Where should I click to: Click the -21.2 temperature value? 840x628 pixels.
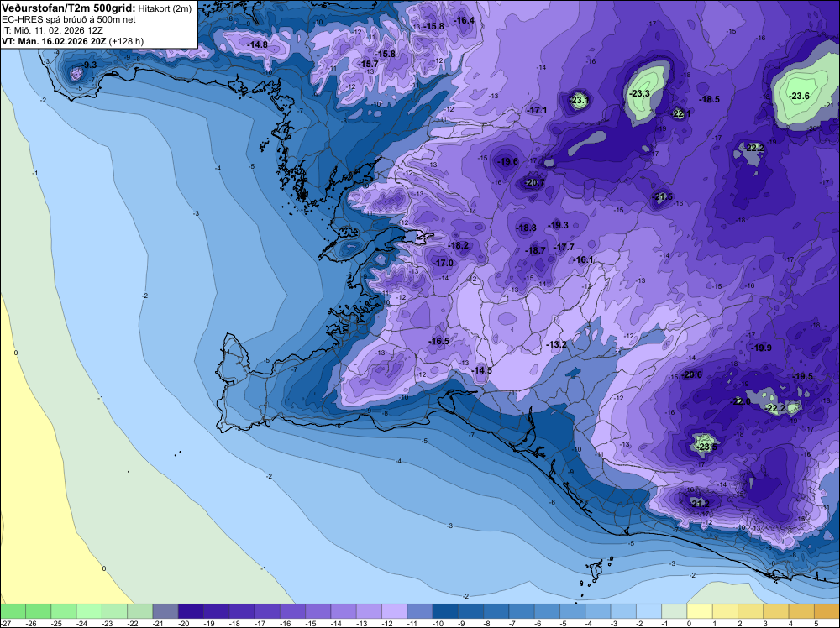tap(699, 504)
